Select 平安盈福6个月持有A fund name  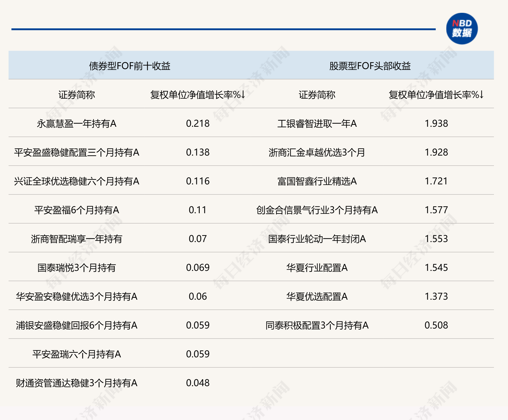coord(77,210)
